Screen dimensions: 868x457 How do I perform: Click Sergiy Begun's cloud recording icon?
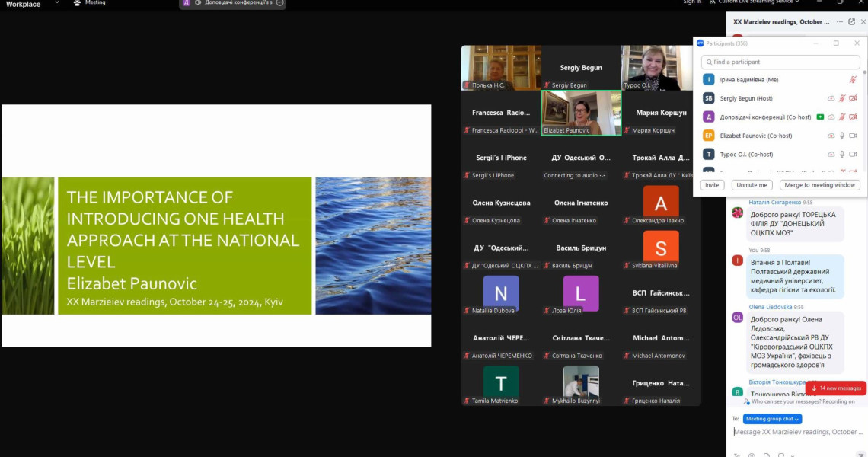[x=831, y=98]
